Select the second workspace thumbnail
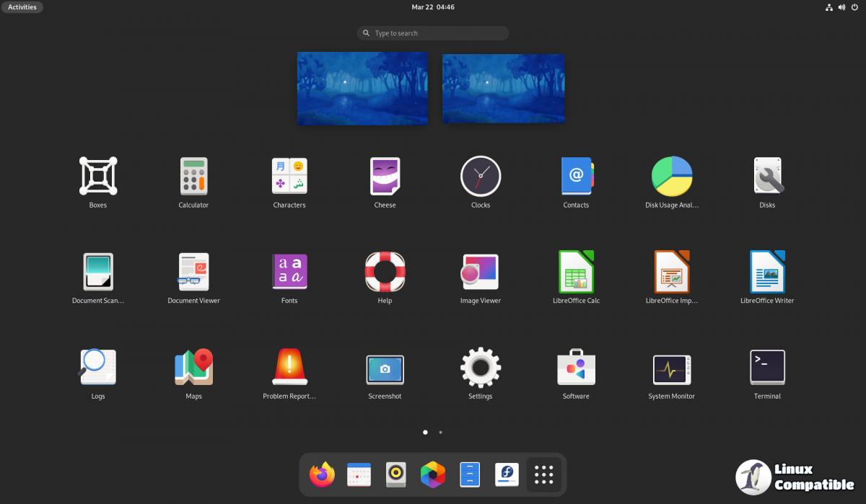The width and height of the screenshot is (866, 504). pyautogui.click(x=504, y=88)
